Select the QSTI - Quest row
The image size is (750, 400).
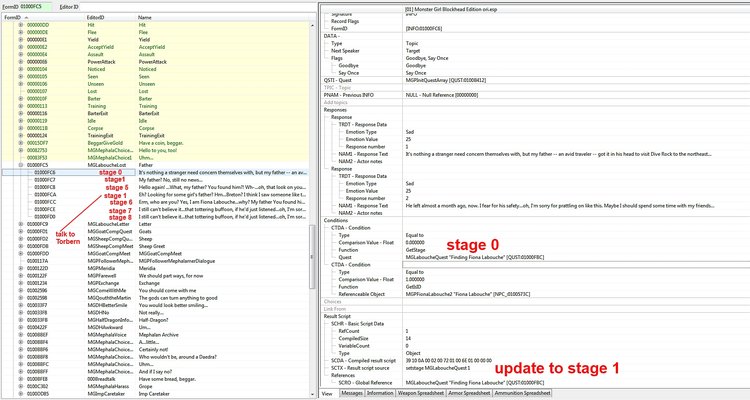tap(535, 80)
